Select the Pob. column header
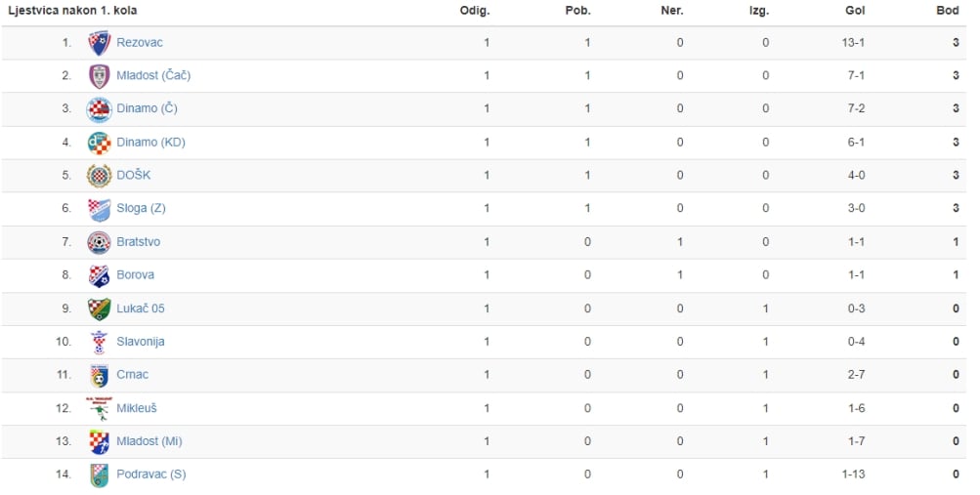The width and height of the screenshot is (980, 495). pyautogui.click(x=577, y=10)
